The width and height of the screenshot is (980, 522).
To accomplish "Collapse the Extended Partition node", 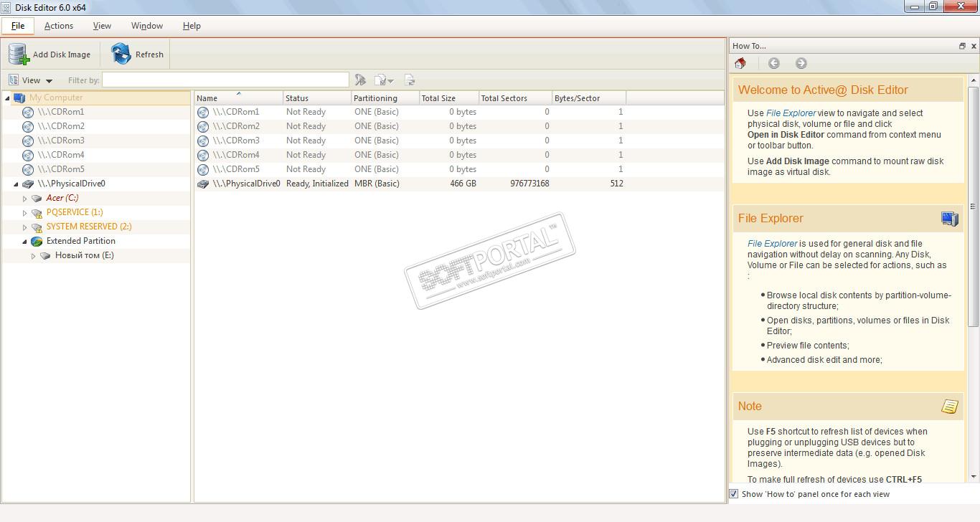I will [24, 241].
